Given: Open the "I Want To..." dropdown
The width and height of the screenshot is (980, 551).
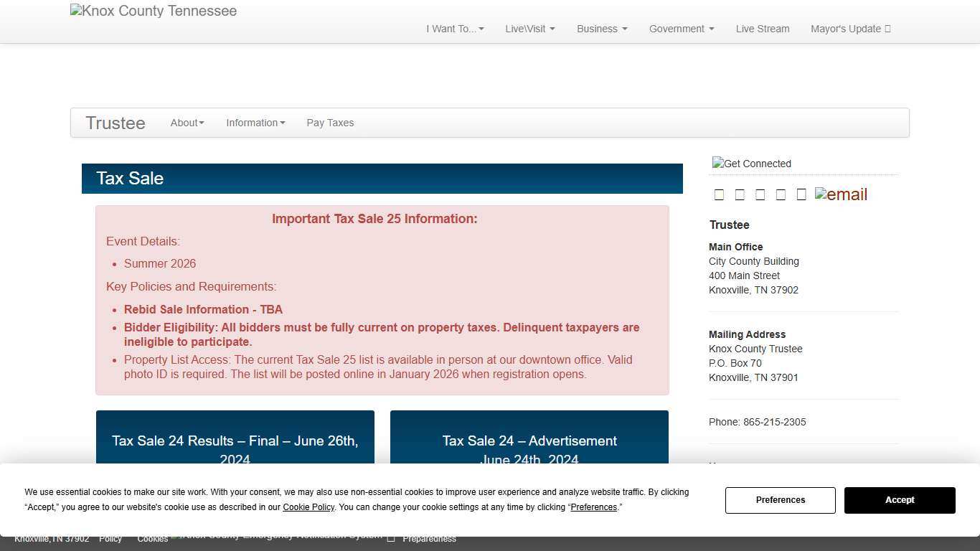Looking at the screenshot, I should click(x=454, y=29).
